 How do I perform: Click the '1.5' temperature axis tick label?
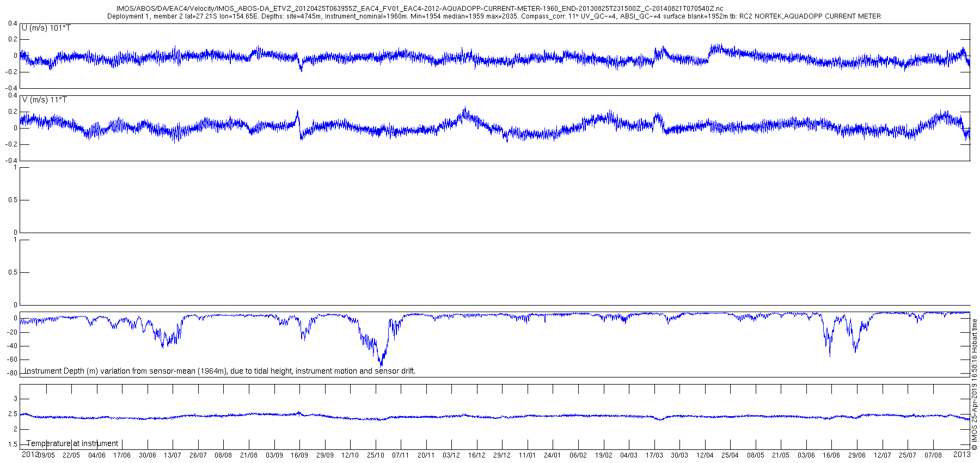(x=13, y=445)
